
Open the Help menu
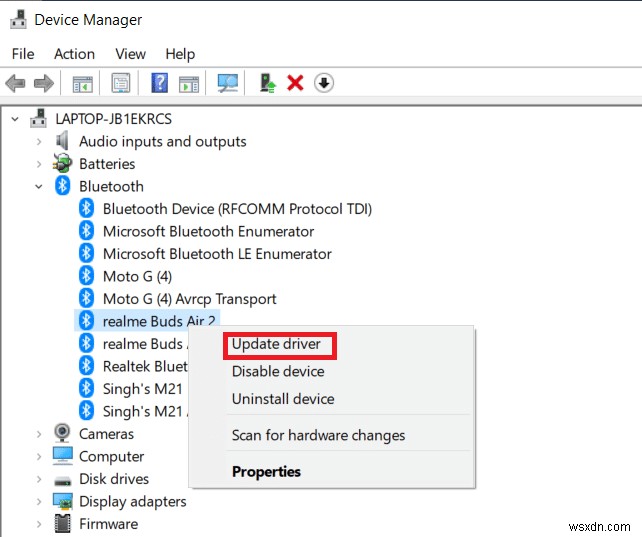coord(180,54)
